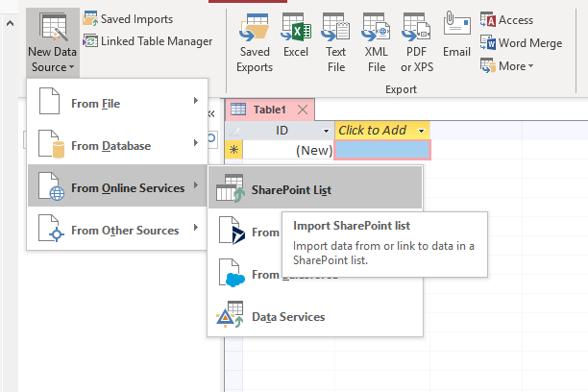This screenshot has width=588, height=392.
Task: Select the ID column header
Action: 282,130
